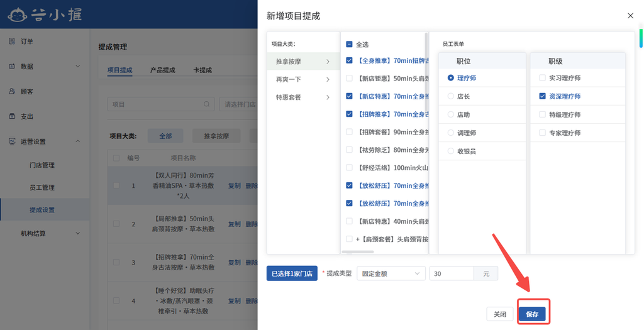Toggle the 全选 checkbox
Image resolution: width=644 pixels, height=330 pixels.
click(349, 45)
